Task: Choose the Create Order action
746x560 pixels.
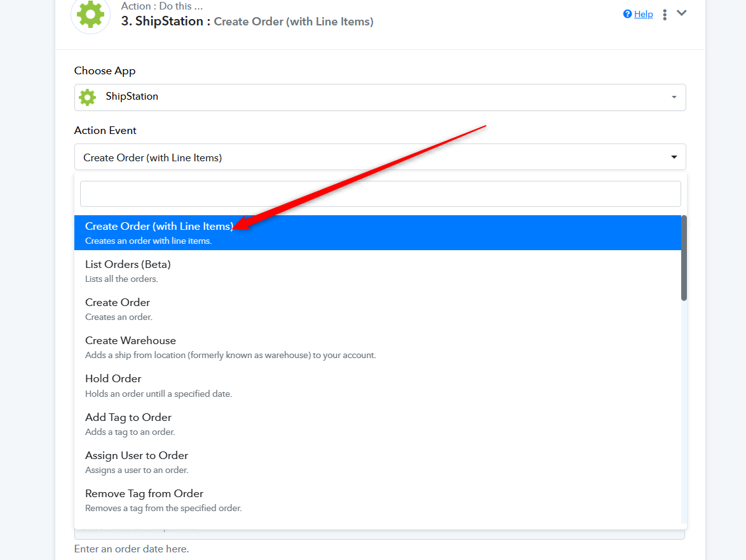Action: 377,309
